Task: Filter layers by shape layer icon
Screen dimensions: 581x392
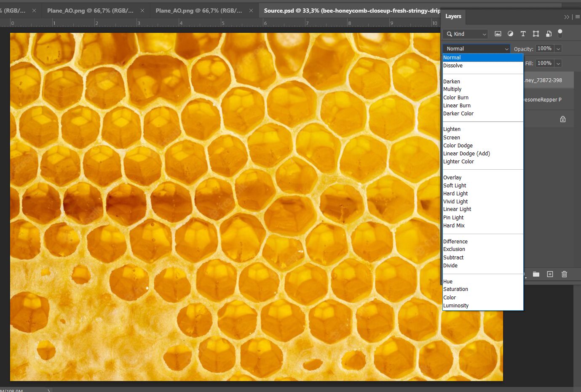Action: 536,34
